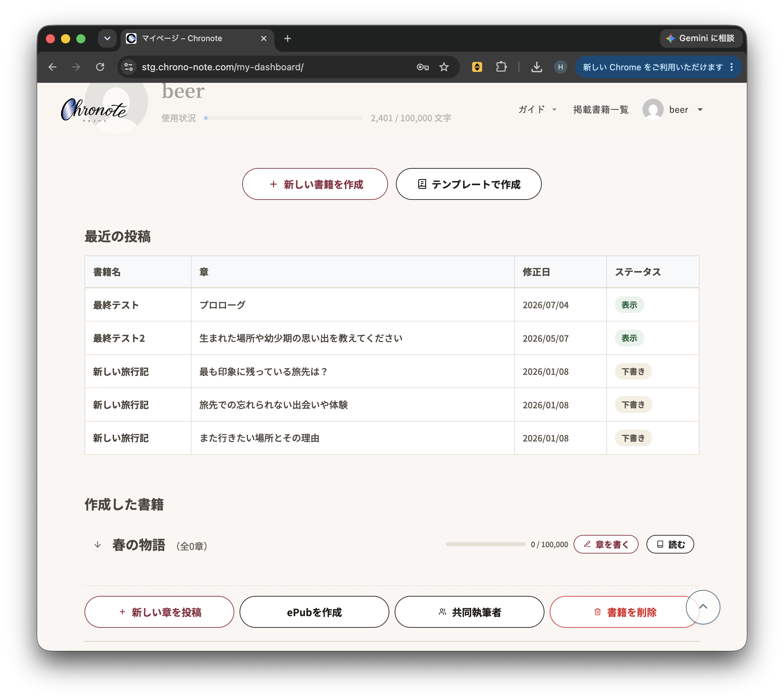Open the プロローグ chapter row
Screen dimensions: 784x700
click(391, 305)
